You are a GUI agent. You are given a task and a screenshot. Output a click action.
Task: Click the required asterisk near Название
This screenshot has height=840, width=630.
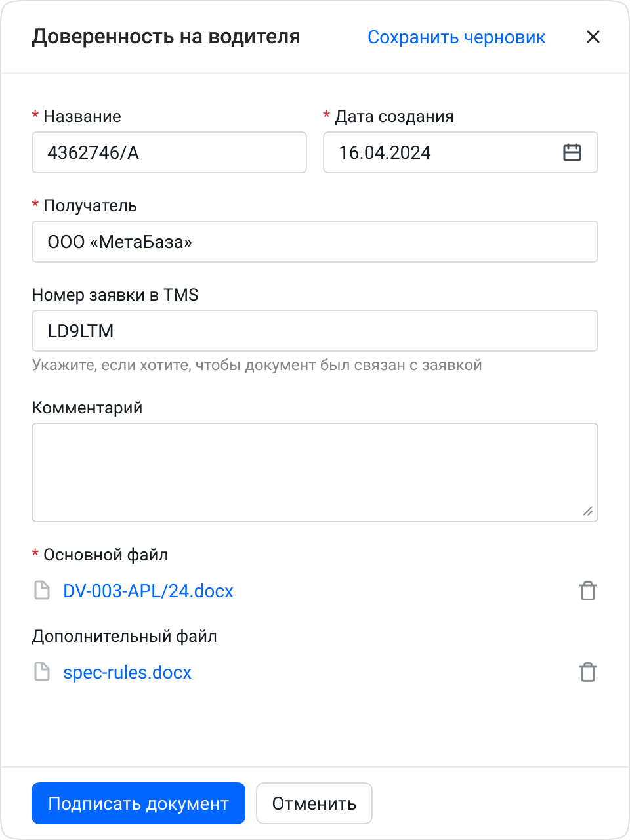pos(34,115)
